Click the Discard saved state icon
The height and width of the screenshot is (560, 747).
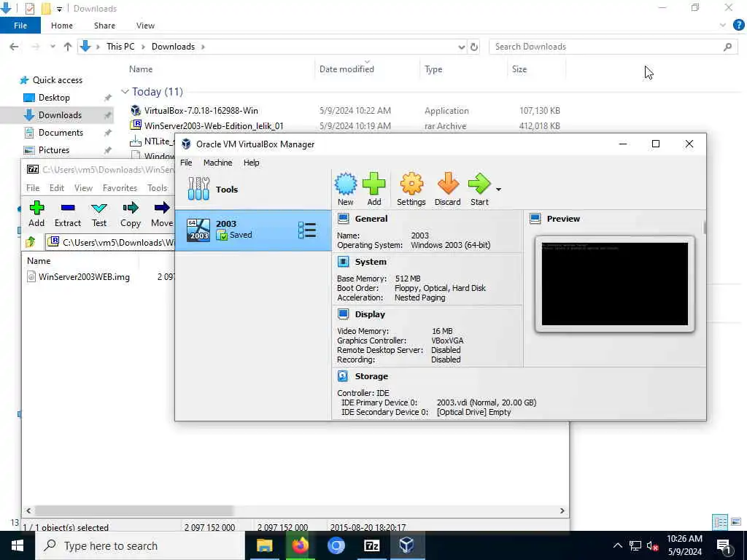pos(447,189)
